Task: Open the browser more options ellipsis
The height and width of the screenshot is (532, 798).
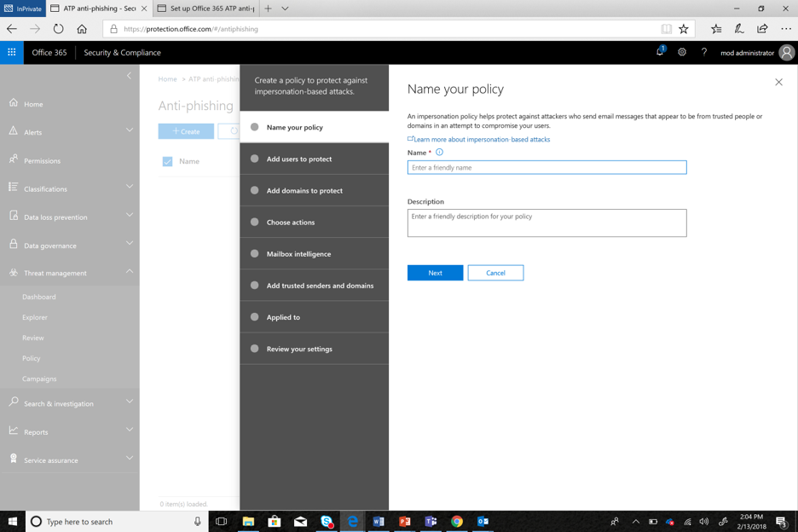Action: [786, 29]
